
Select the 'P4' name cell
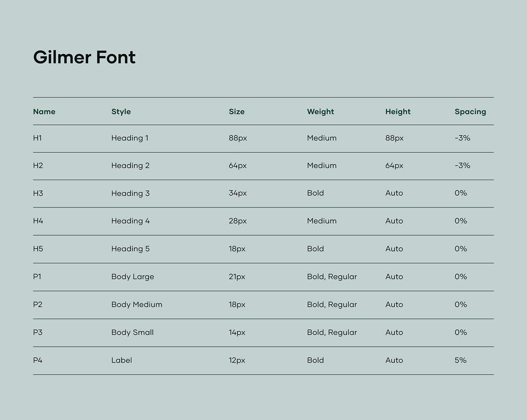38,360
